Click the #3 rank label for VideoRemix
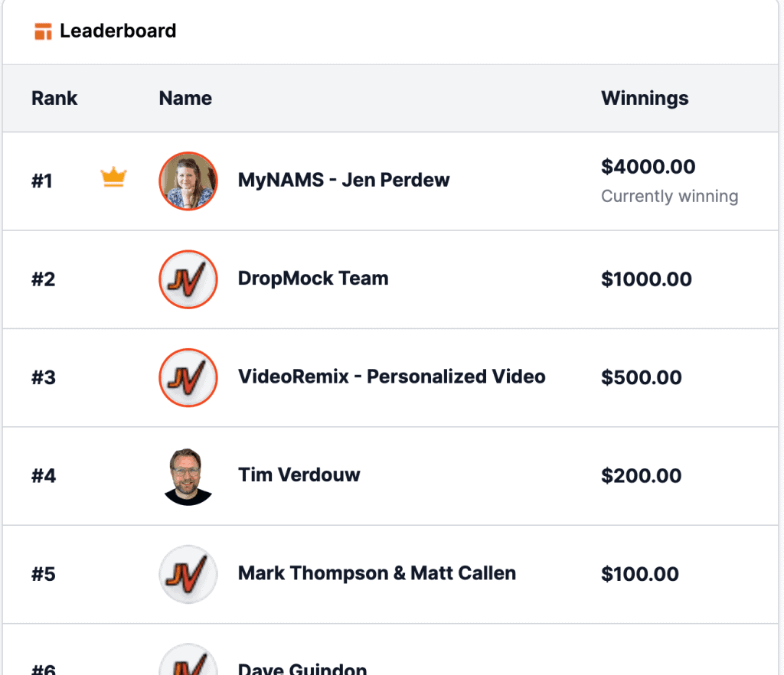 coord(43,377)
